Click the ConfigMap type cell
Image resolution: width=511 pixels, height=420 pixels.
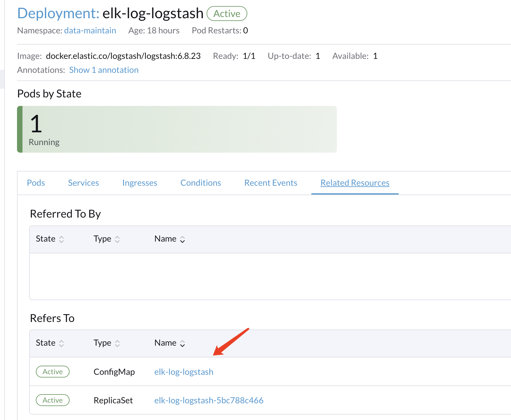pos(114,372)
